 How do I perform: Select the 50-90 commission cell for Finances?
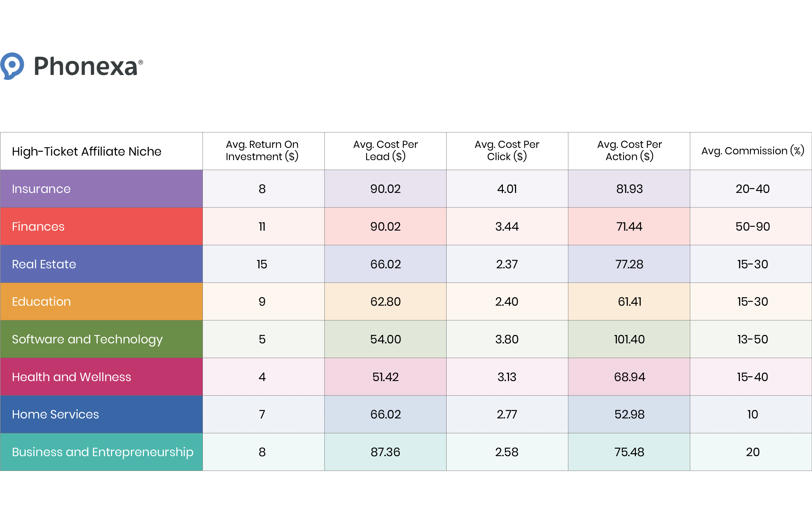pyautogui.click(x=752, y=226)
